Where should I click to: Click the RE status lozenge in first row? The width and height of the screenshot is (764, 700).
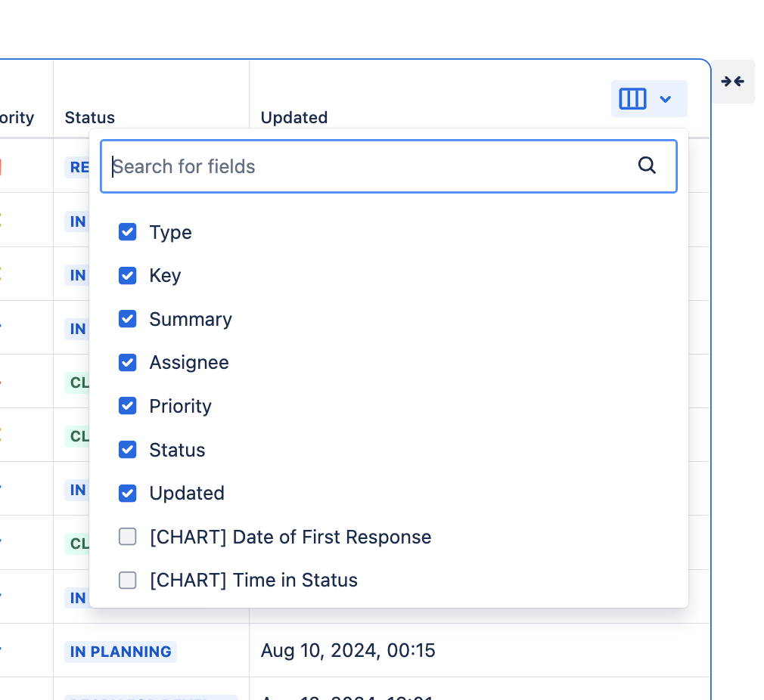[79, 167]
